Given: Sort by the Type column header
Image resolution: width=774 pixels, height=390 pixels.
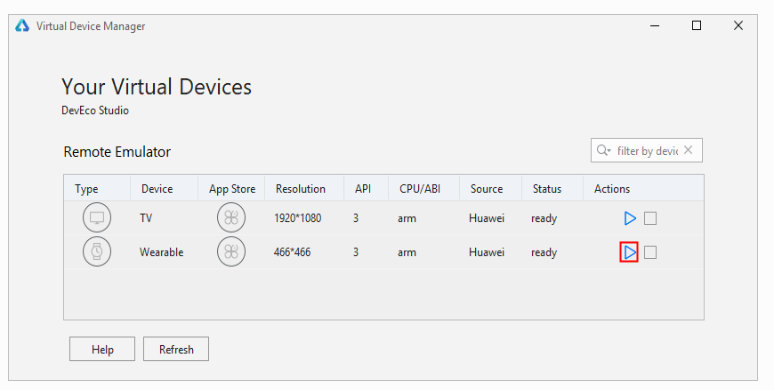Looking at the screenshot, I should [x=97, y=189].
